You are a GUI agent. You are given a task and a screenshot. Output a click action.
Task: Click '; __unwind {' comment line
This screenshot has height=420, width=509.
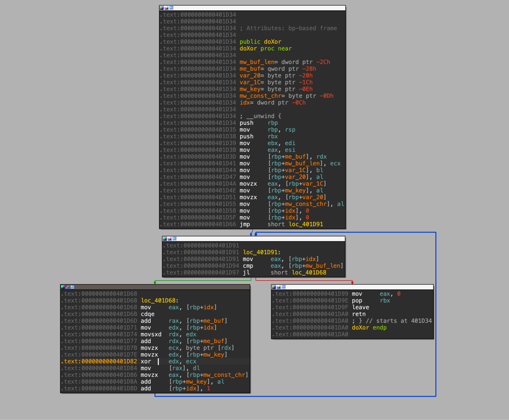pyautogui.click(x=260, y=116)
